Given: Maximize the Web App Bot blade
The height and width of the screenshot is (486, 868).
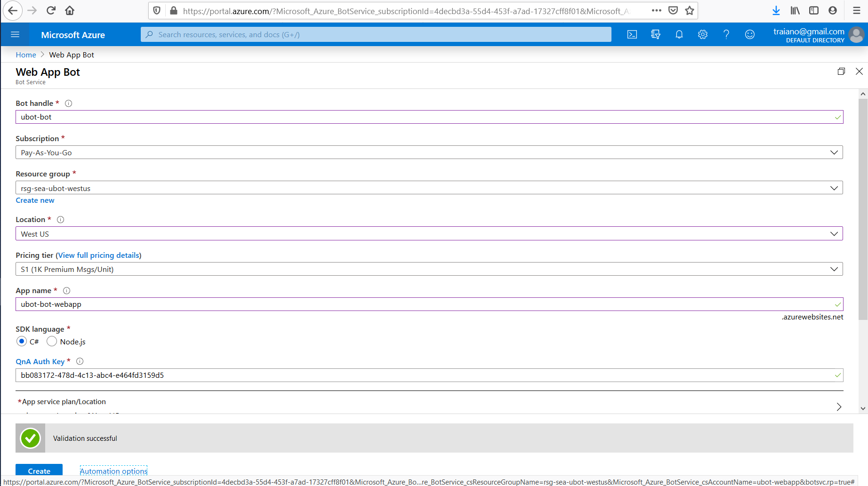Looking at the screenshot, I should pyautogui.click(x=841, y=72).
